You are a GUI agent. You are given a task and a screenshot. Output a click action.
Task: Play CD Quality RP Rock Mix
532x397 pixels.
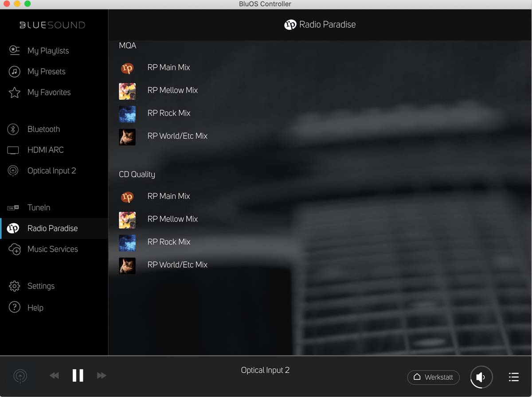click(168, 241)
